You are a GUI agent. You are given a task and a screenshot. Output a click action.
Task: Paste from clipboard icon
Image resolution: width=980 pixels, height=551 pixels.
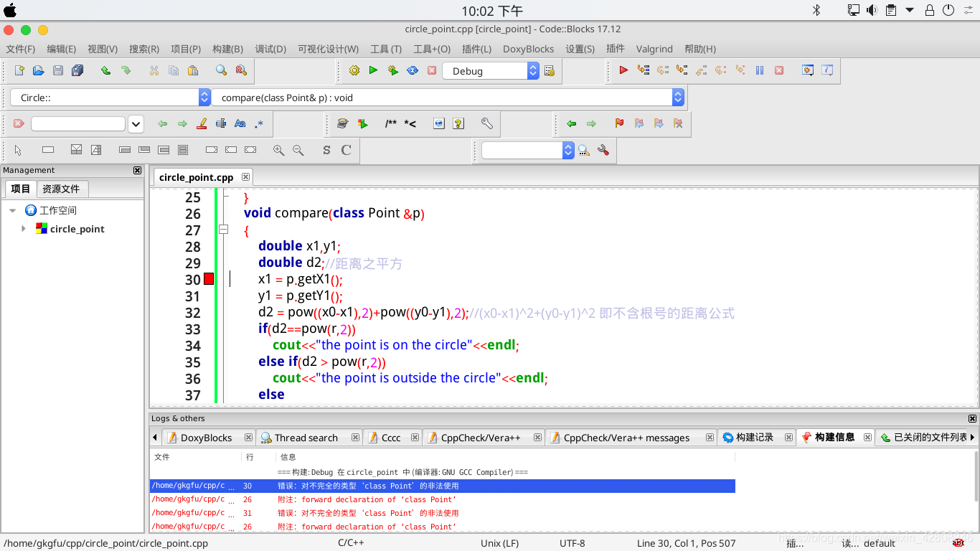pyautogui.click(x=193, y=70)
